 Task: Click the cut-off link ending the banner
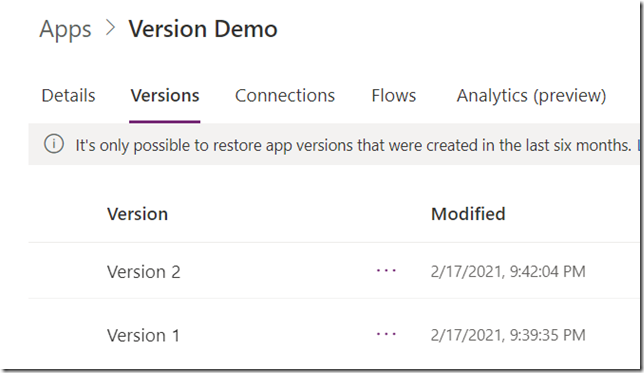point(638,145)
